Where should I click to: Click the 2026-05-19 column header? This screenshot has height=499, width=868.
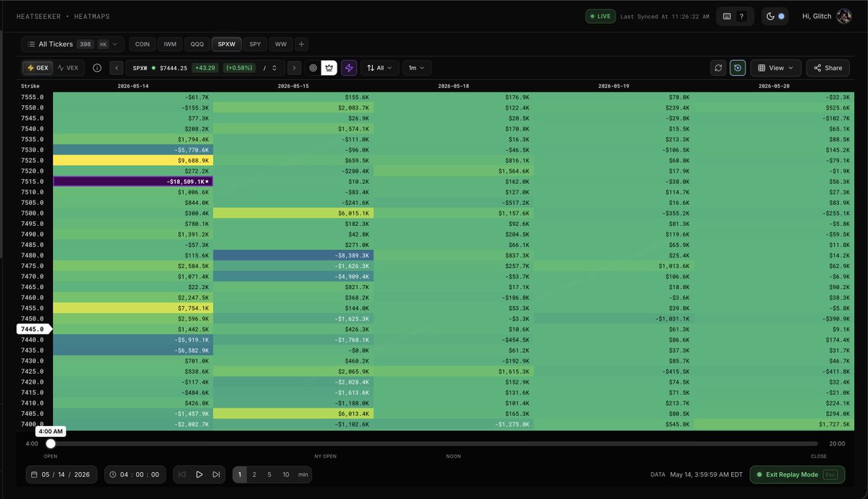coord(613,86)
